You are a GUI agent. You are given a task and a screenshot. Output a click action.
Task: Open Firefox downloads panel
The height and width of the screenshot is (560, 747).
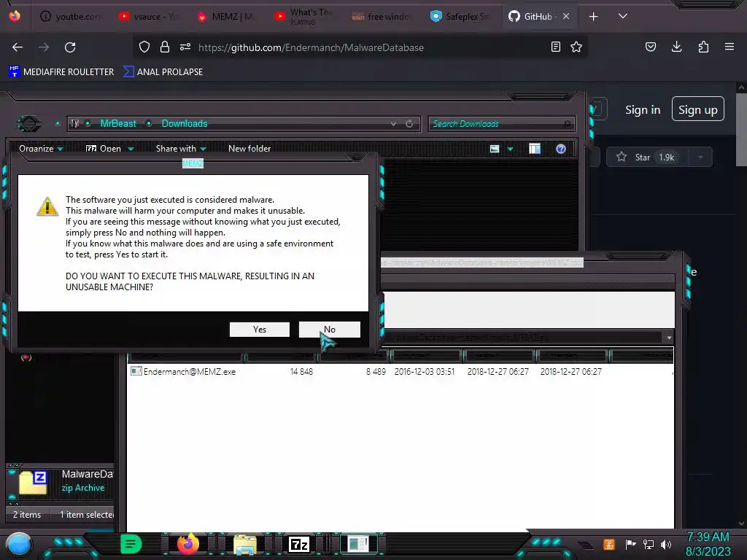coord(676,47)
